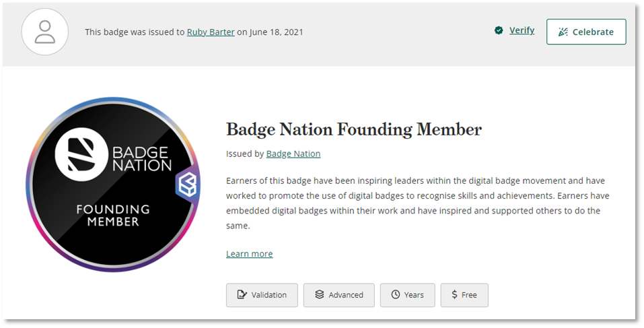Click the Validation tag button
The width and height of the screenshot is (644, 328).
tap(262, 295)
